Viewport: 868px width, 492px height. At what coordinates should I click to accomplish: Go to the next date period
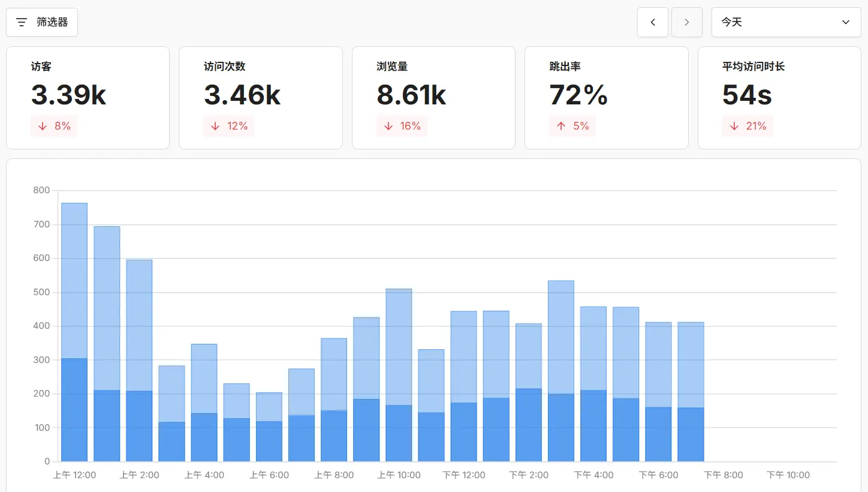(687, 22)
